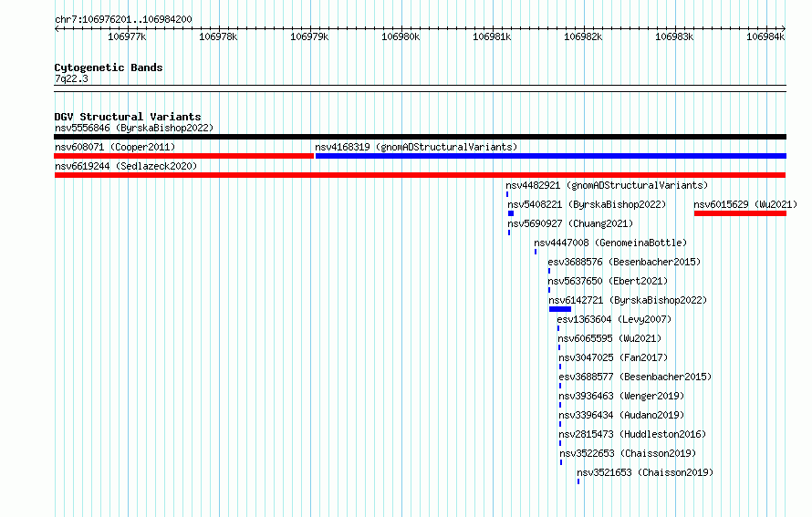812x517 pixels.
Task: Click the small blue nsv5408221 marker
Action: pos(511,213)
